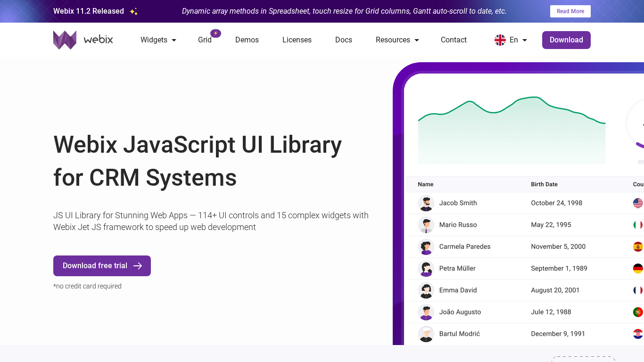The image size is (644, 362).
Task: Expand the Resources dropdown menu
Action: click(397, 40)
